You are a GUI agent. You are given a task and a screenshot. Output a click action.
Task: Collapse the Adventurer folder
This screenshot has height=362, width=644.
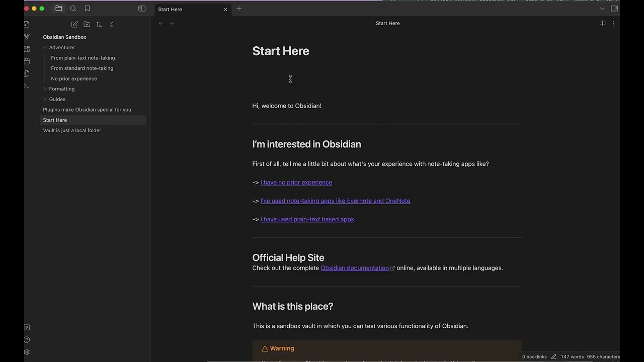45,47
